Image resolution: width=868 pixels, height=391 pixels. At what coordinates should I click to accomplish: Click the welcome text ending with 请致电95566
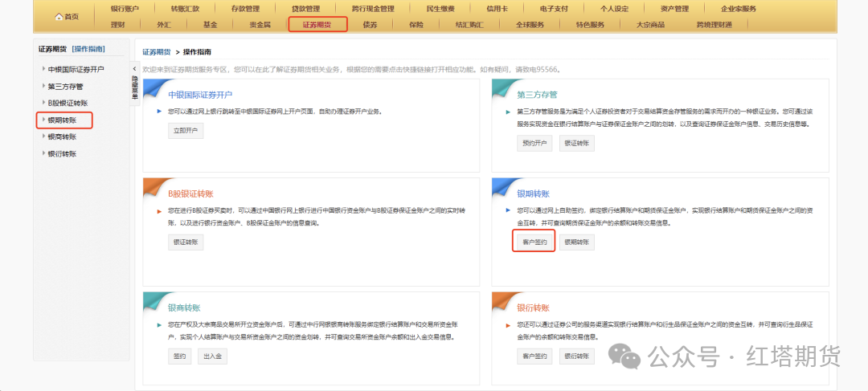[351, 70]
